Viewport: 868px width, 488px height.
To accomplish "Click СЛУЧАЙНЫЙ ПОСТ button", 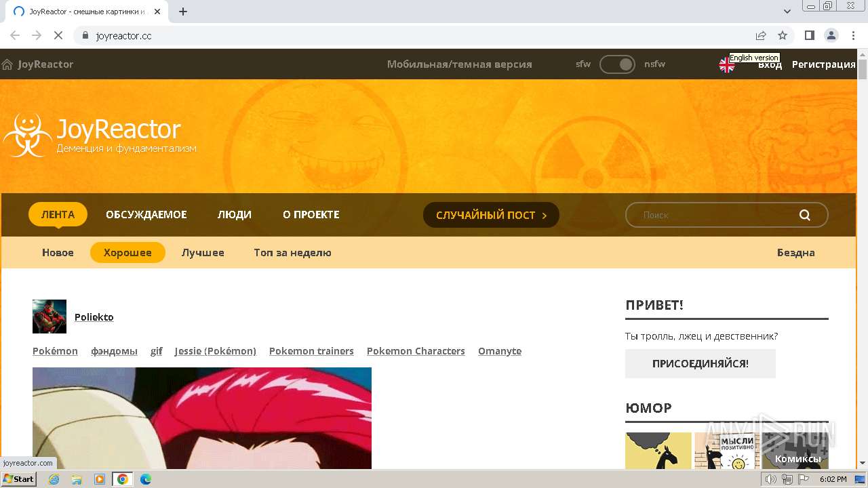I will coord(491,215).
